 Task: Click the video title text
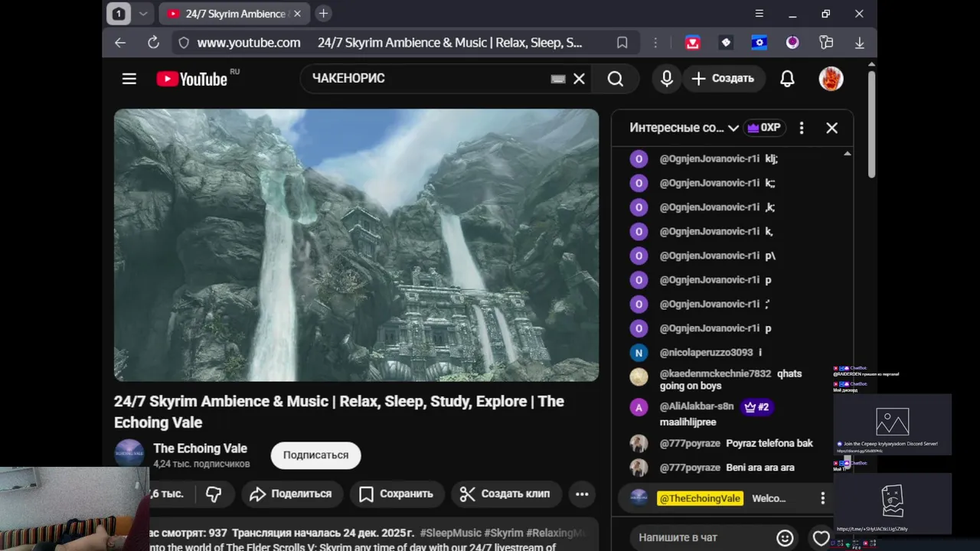[339, 412]
